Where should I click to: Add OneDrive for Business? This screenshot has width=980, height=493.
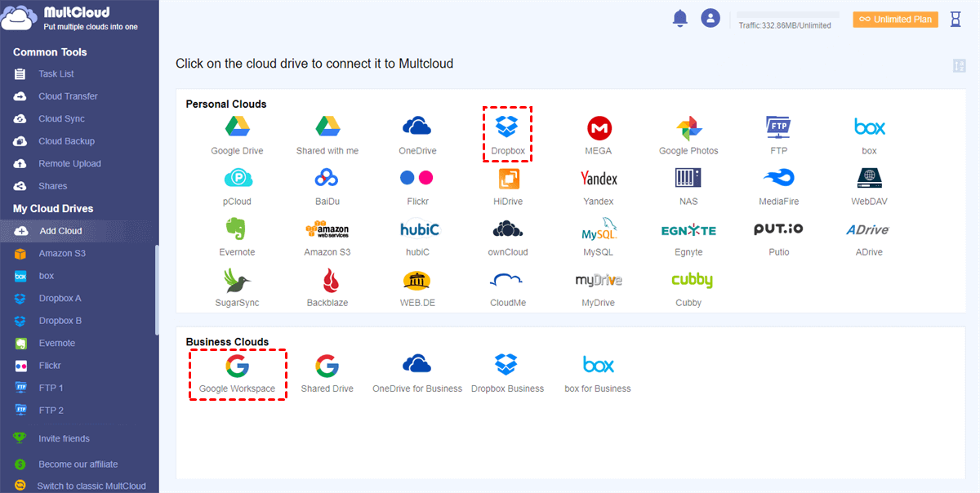point(417,375)
